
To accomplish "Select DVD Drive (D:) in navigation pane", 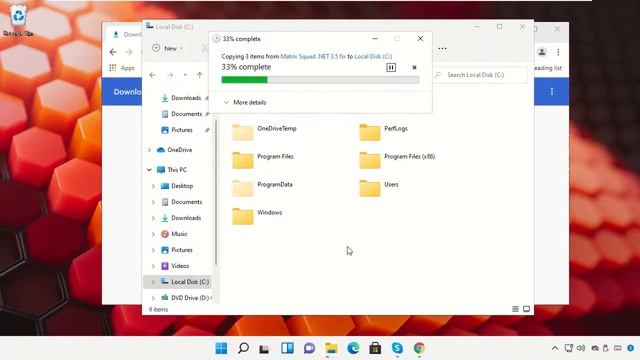I will 186,298.
